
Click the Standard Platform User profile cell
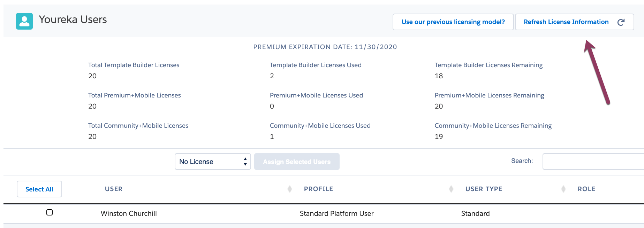click(x=336, y=213)
